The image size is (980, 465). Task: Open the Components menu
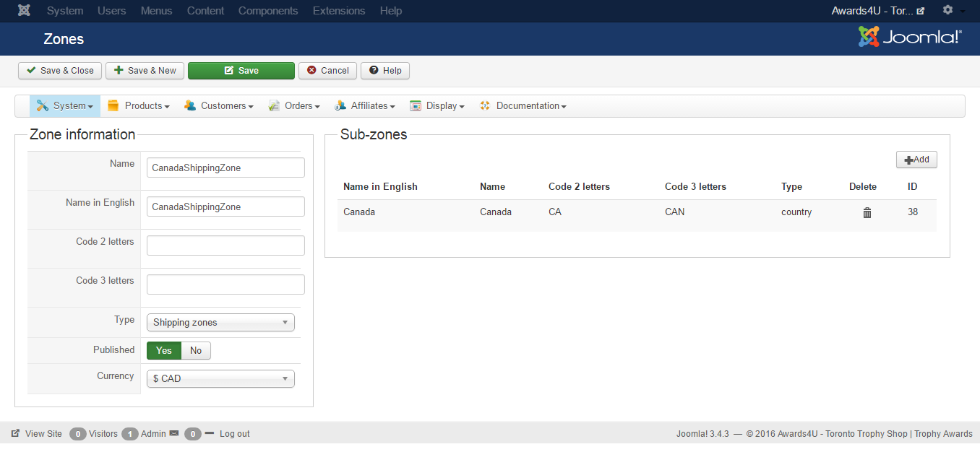(268, 11)
